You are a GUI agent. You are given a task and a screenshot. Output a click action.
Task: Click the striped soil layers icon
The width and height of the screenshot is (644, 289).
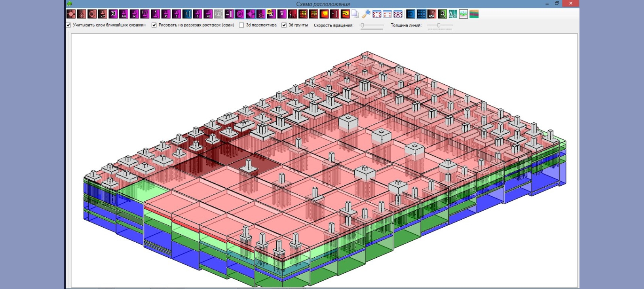click(x=474, y=14)
